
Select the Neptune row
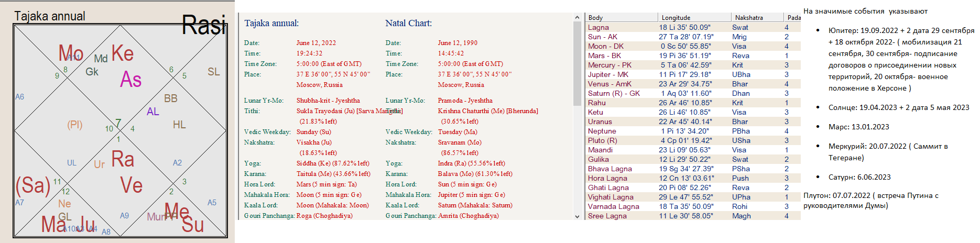pos(693,131)
